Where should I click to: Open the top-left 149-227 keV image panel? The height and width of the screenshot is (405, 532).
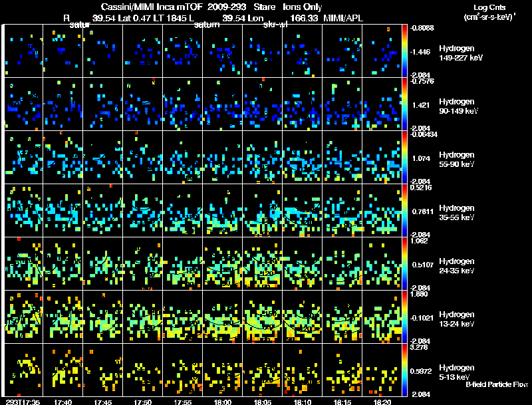coord(23,51)
